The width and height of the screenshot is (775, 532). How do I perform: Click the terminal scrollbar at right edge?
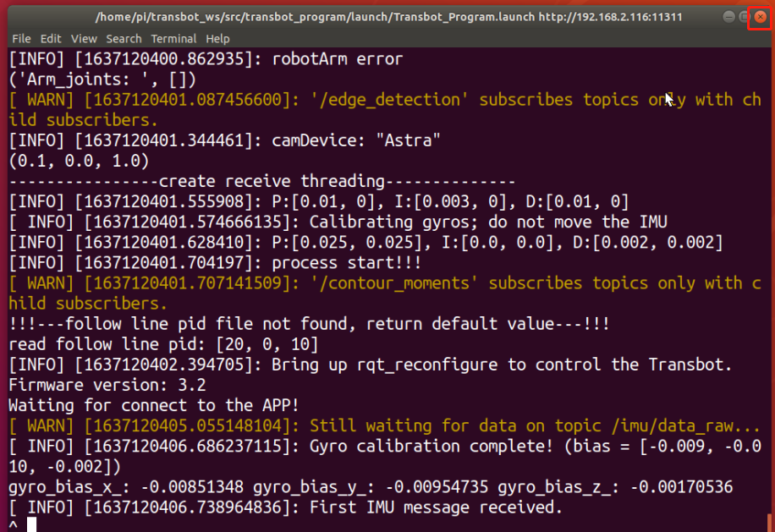pos(770,523)
